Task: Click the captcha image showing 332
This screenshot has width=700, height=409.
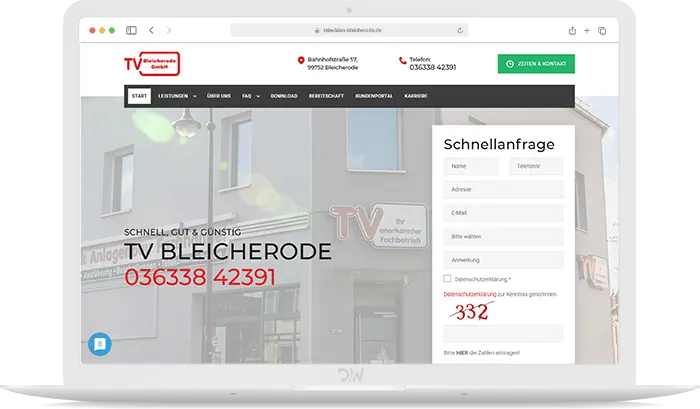Action: click(471, 311)
